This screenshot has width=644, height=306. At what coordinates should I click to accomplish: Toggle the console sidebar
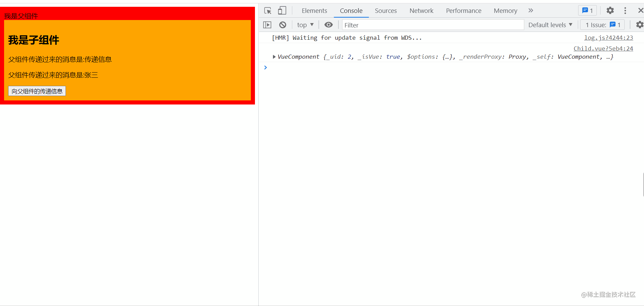[267, 24]
